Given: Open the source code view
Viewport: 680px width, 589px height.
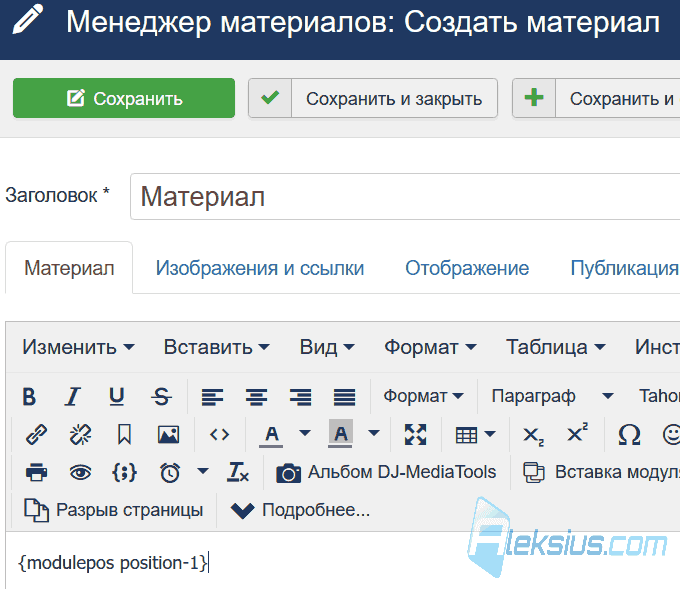Looking at the screenshot, I should tap(219, 434).
